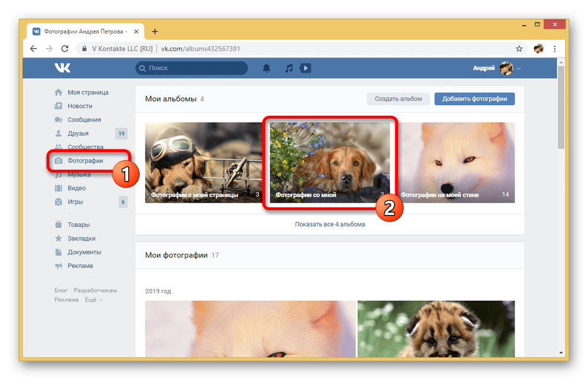Click the star icon beside Закладки
Image resolution: width=588 pixels, height=380 pixels.
pyautogui.click(x=58, y=238)
